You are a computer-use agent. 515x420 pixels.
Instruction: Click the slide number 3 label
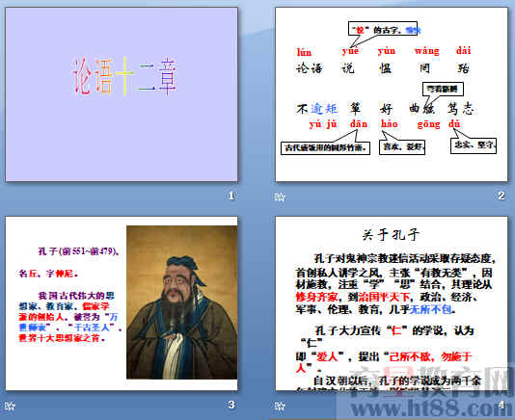[231, 405]
